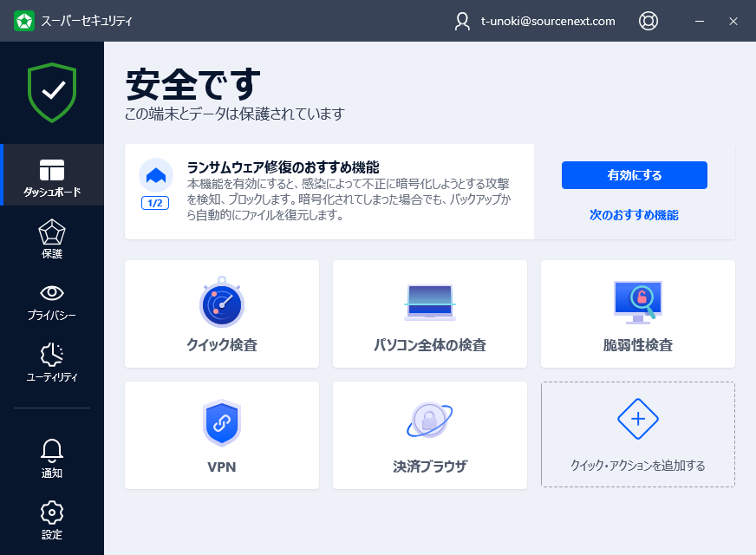This screenshot has width=756, height=555.
Task: Open the support lifebuoy icon
Action: 648,21
